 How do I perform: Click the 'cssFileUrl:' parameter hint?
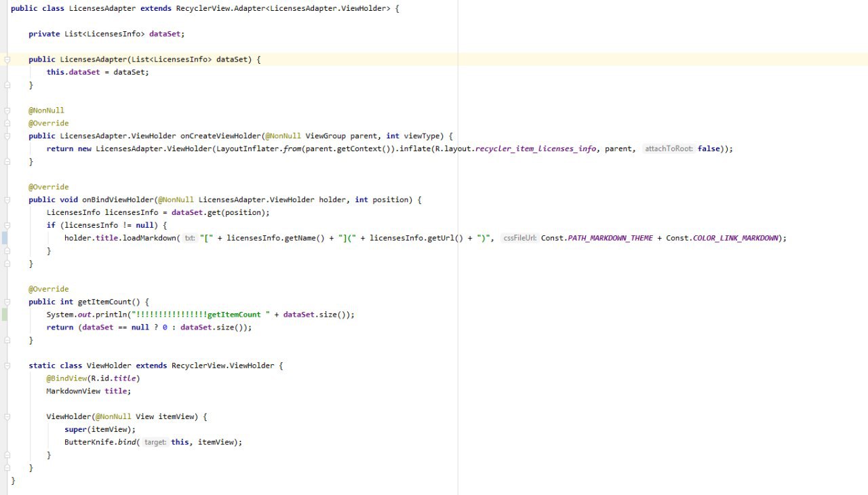click(519, 238)
